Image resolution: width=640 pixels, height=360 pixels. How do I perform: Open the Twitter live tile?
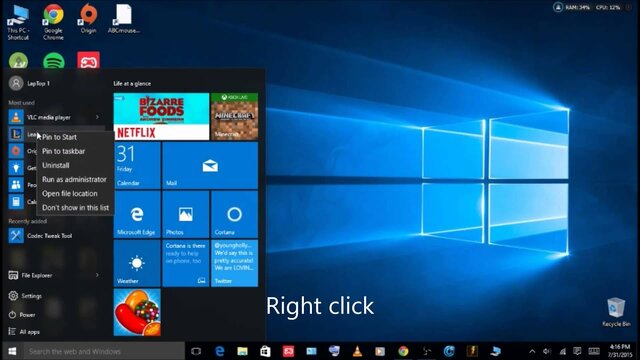[x=234, y=263]
